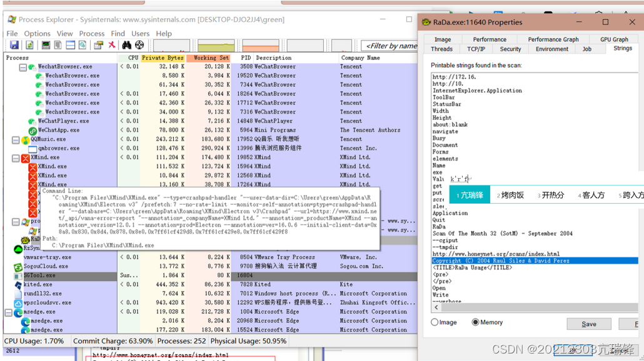Click the SogouCloud.exe process icon
The height and width of the screenshot is (361, 644).
point(18,267)
